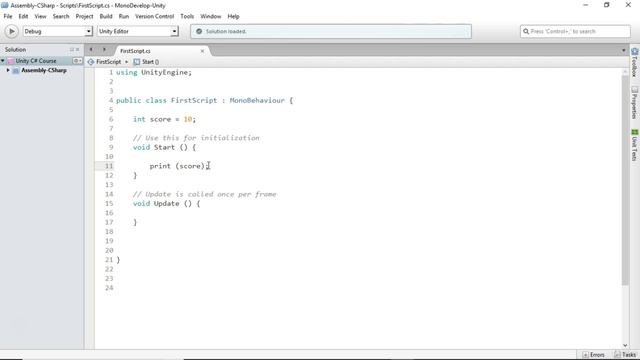Screen dimensions: 640x360
Task: Open the Errors pad in status bar
Action: tap(594, 355)
